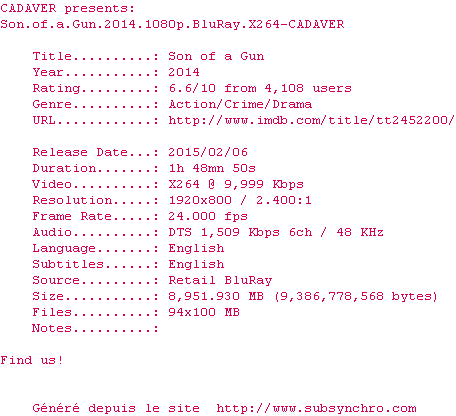
Task: Click the Video bitrate X264 @ 9,999 Kbps
Action: [236, 184]
